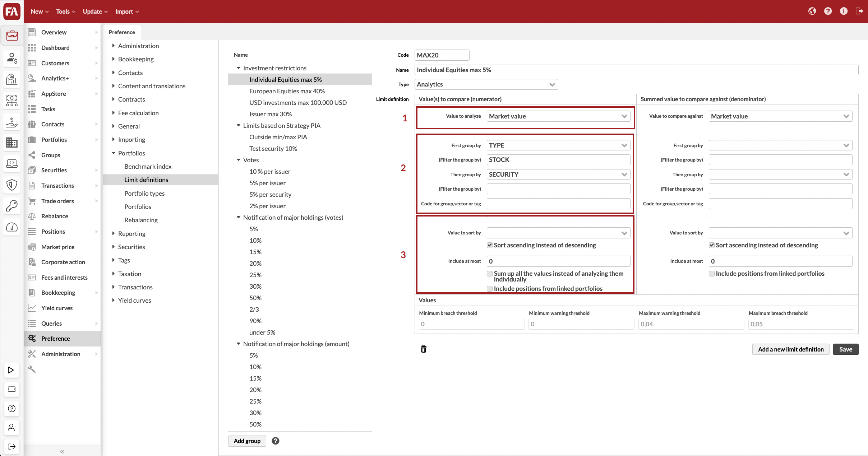Open numerator Value to sort by dropdown

pyautogui.click(x=558, y=233)
